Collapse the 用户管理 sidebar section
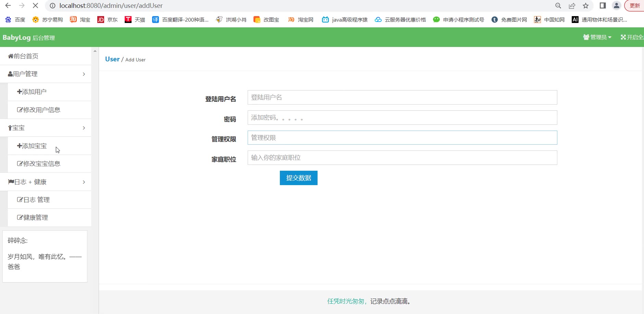This screenshot has width=644, height=314. tap(46, 74)
